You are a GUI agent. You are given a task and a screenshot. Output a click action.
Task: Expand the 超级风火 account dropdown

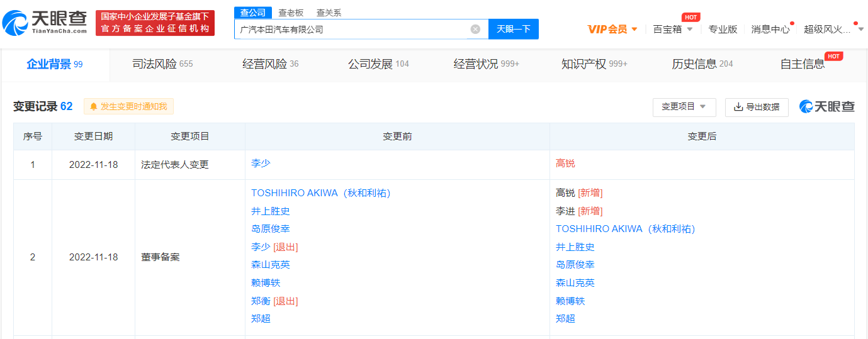pos(860,29)
